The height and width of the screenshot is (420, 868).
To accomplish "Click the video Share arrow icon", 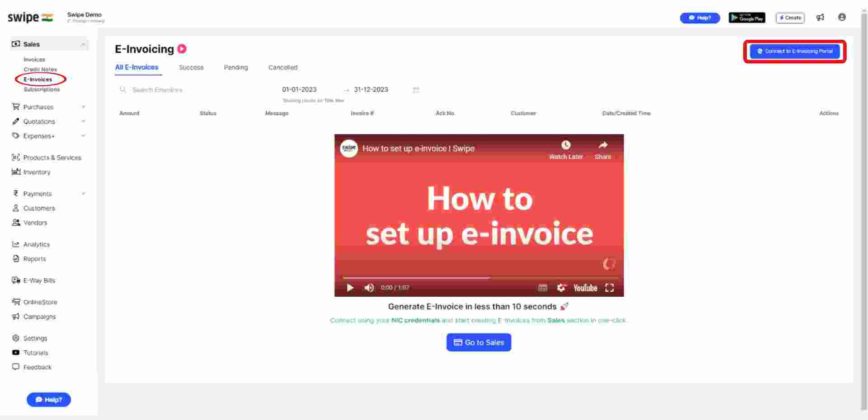I will pyautogui.click(x=603, y=145).
